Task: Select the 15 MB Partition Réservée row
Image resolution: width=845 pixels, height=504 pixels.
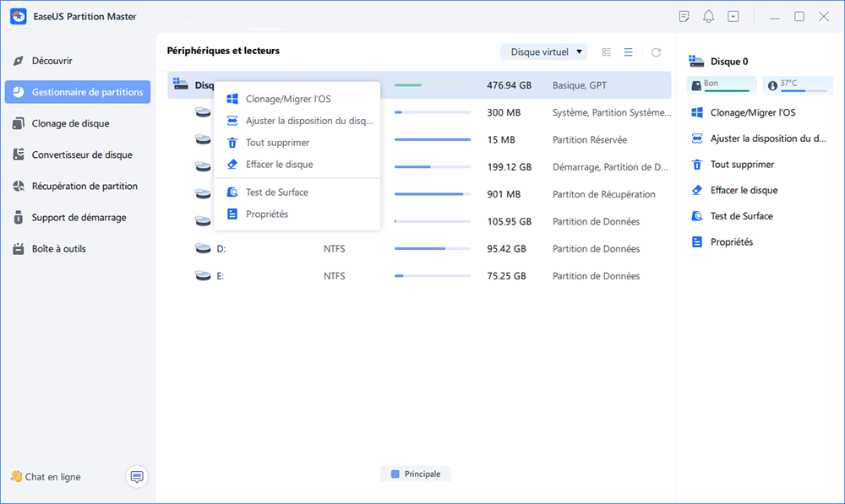Action: pos(419,139)
